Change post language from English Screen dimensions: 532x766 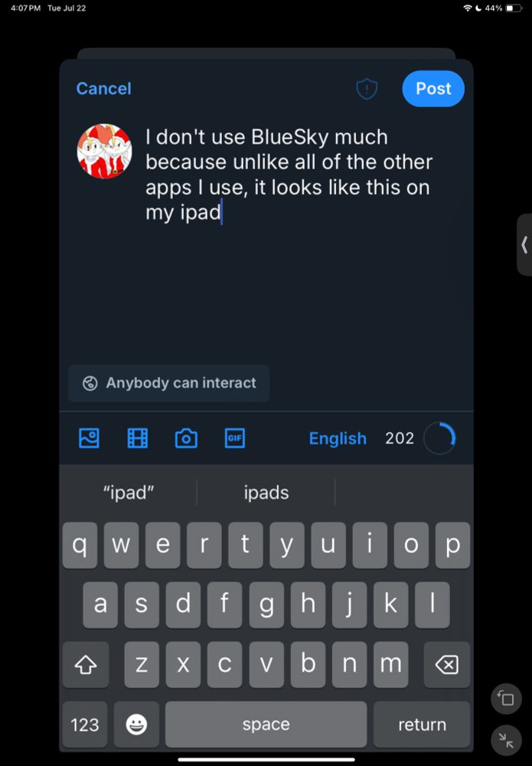338,438
